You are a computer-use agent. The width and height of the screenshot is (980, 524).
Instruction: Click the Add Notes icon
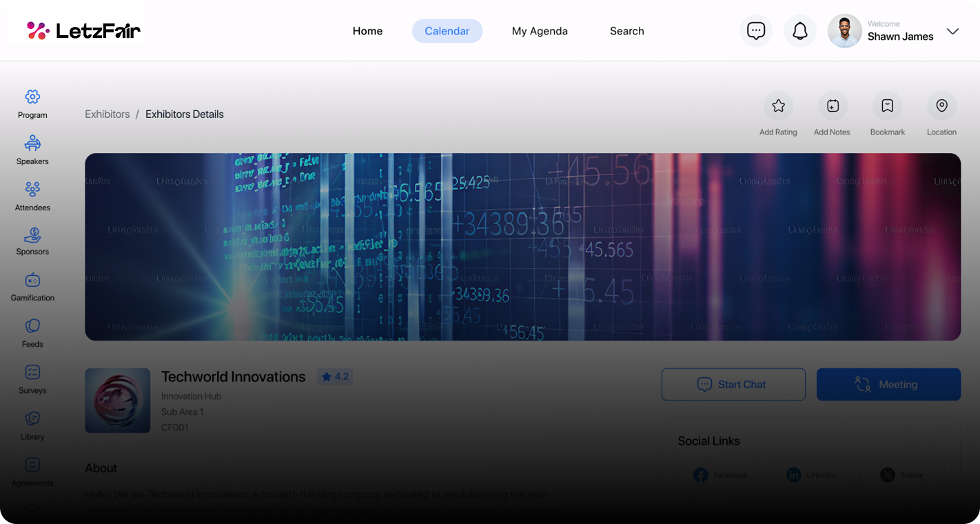tap(833, 106)
